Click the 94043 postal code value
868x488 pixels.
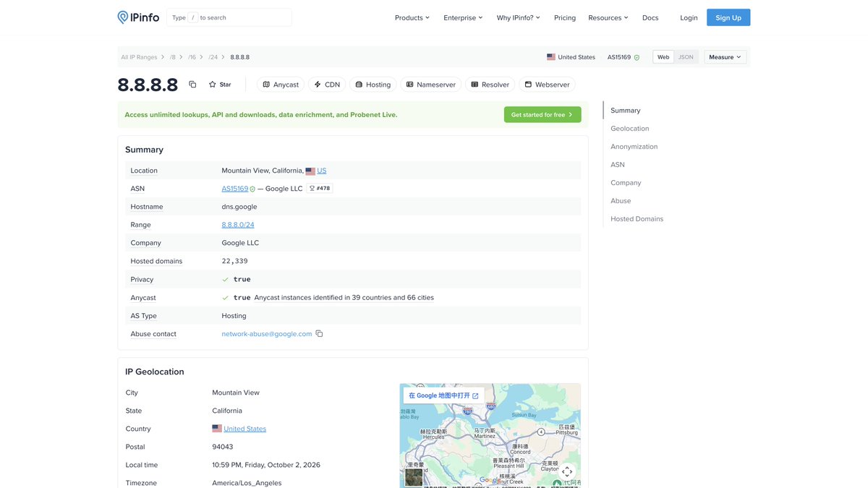tap(223, 447)
